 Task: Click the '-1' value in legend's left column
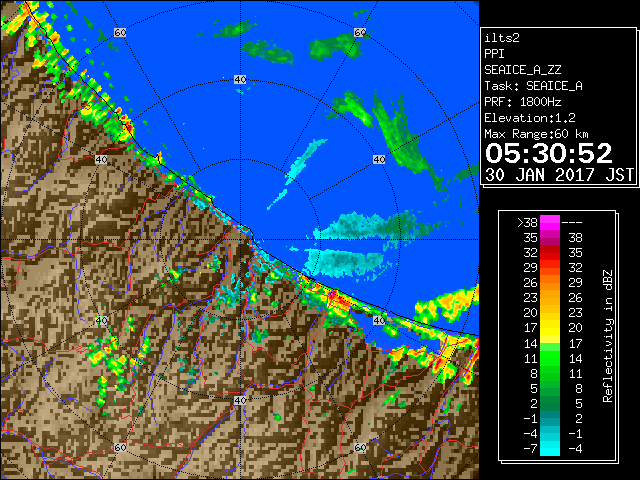click(530, 418)
